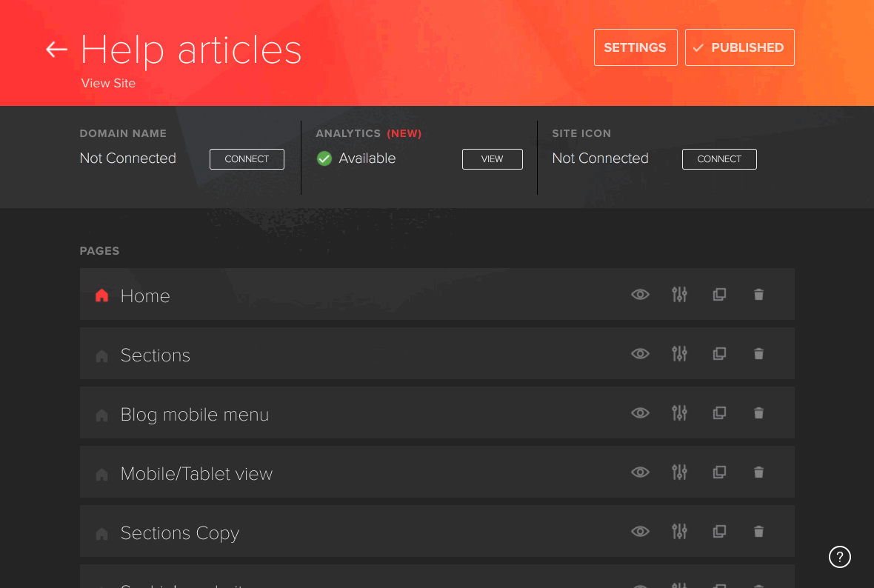Toggle the Published status button
Image resolution: width=874 pixels, height=588 pixels.
pyautogui.click(x=739, y=47)
